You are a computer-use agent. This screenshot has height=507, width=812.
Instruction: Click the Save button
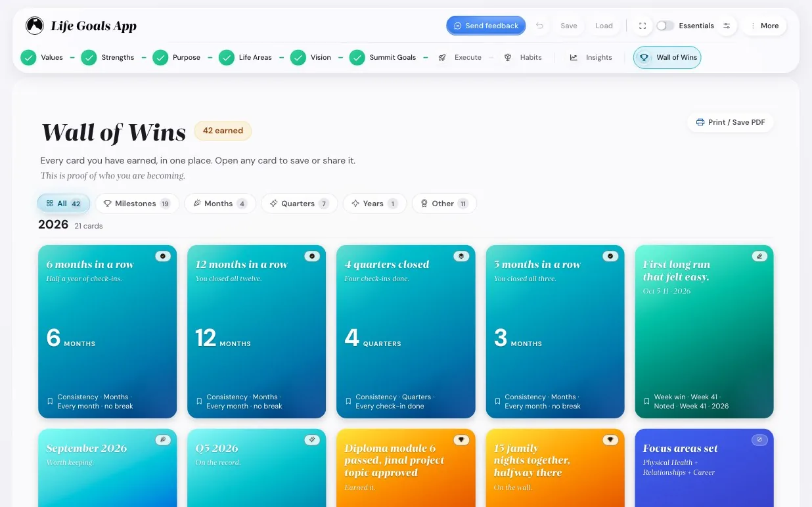(x=569, y=26)
